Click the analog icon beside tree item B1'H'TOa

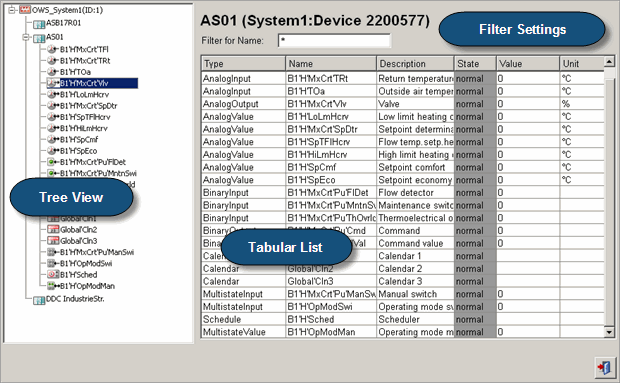(53, 72)
